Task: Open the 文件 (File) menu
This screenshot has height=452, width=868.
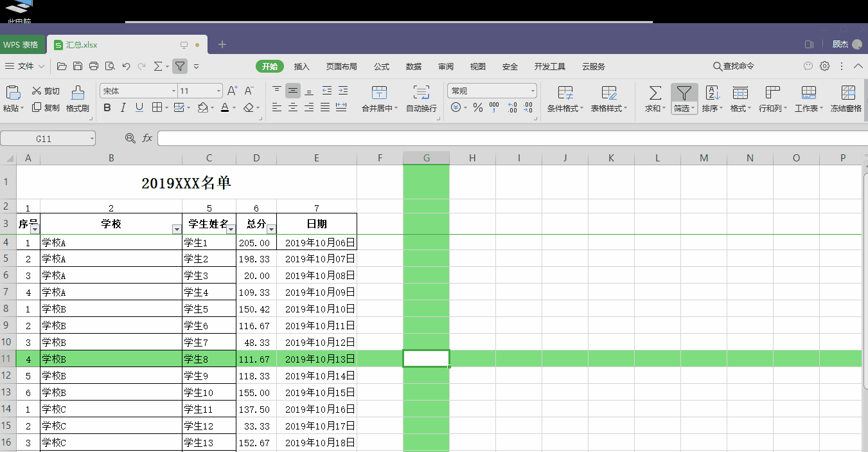Action: pyautogui.click(x=25, y=66)
